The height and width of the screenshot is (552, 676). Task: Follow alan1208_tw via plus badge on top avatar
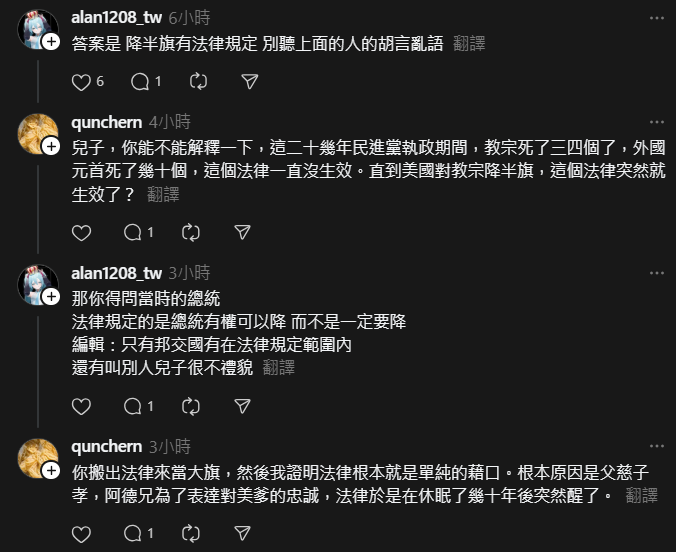pyautogui.click(x=51, y=42)
